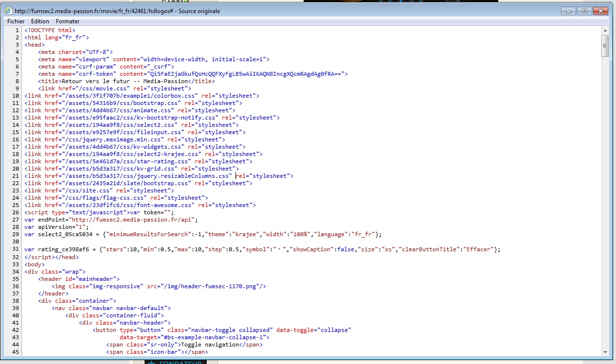Click the div class="navbar-header" line

pyautogui.click(x=125, y=323)
